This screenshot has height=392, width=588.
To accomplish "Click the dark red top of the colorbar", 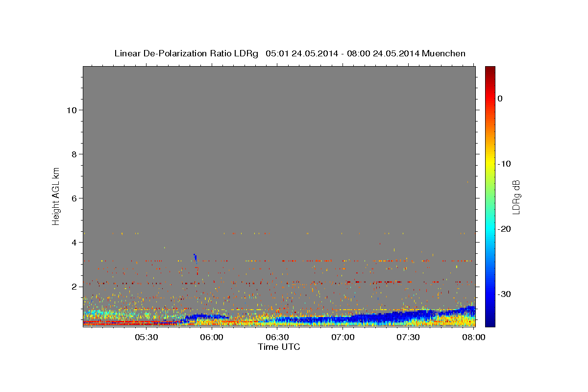I will [x=490, y=71].
